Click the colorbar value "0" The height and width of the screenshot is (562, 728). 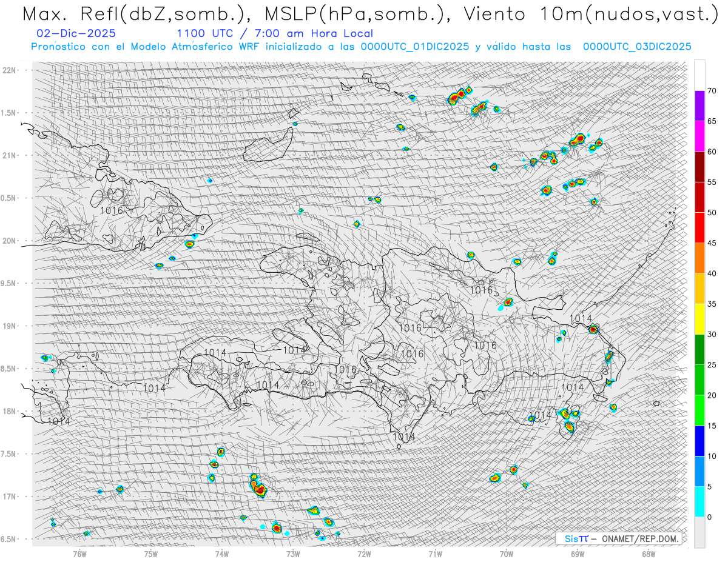pyautogui.click(x=710, y=517)
